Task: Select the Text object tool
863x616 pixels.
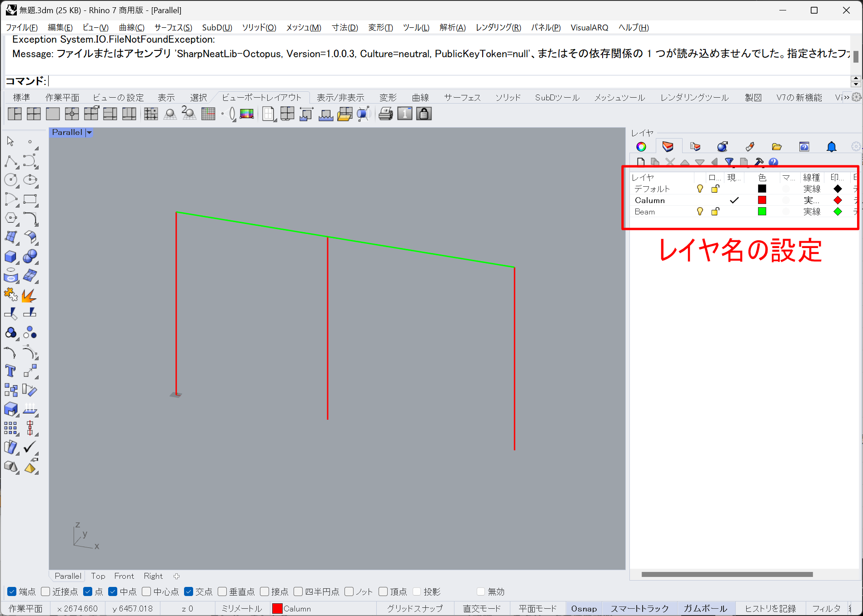Action: point(11,371)
